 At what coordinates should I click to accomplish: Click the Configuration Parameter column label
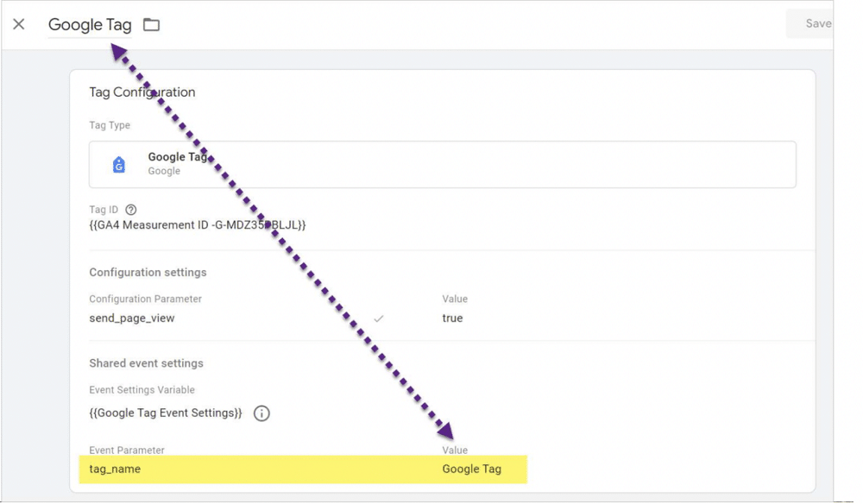point(145,299)
